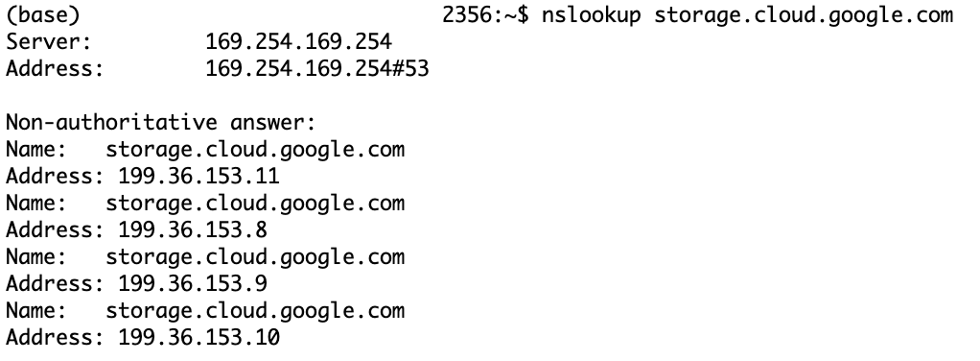Click the IP address 199.36.153.10
This screenshot has height=361, width=980.
click(198, 338)
